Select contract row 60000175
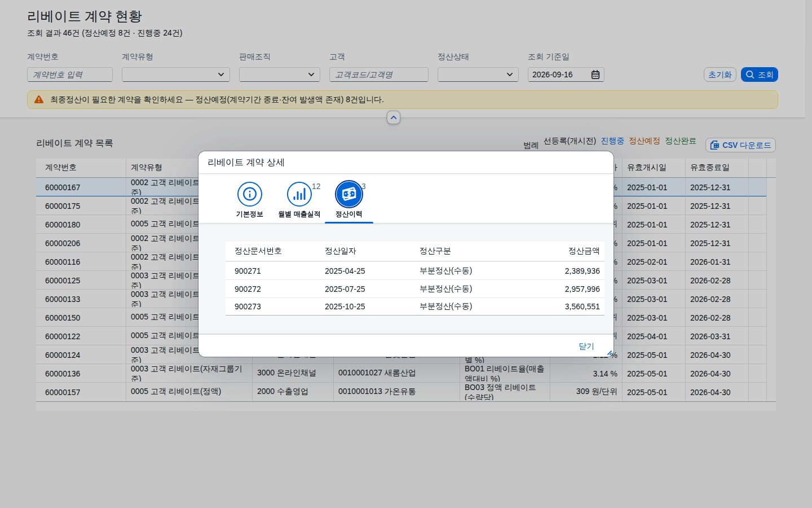Viewport: 812px width, 508px height. [63, 206]
